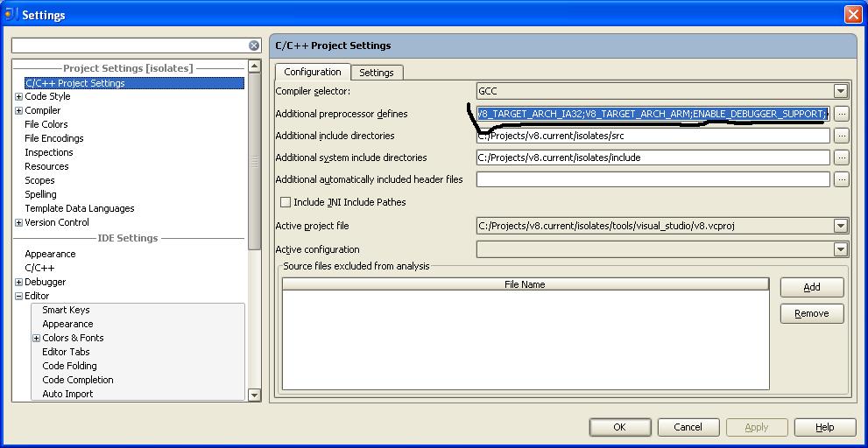Image resolution: width=868 pixels, height=448 pixels.
Task: Select Template Data Languages in tree
Action: (x=79, y=208)
